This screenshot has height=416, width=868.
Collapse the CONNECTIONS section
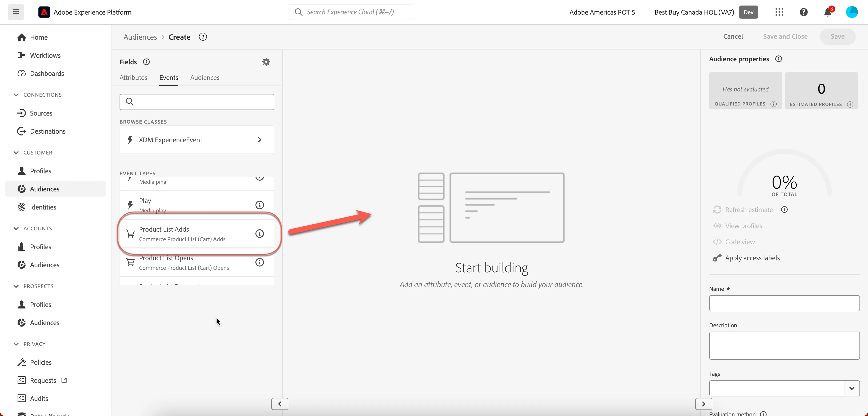coord(16,95)
